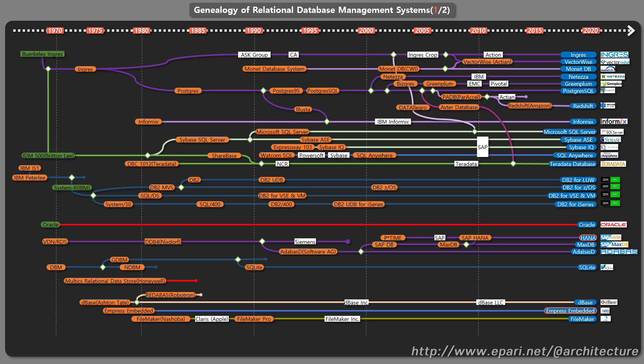Click the IBM DB2 logo next to DB2 for VSE & VM
644x364 pixels.
pyautogui.click(x=610, y=195)
